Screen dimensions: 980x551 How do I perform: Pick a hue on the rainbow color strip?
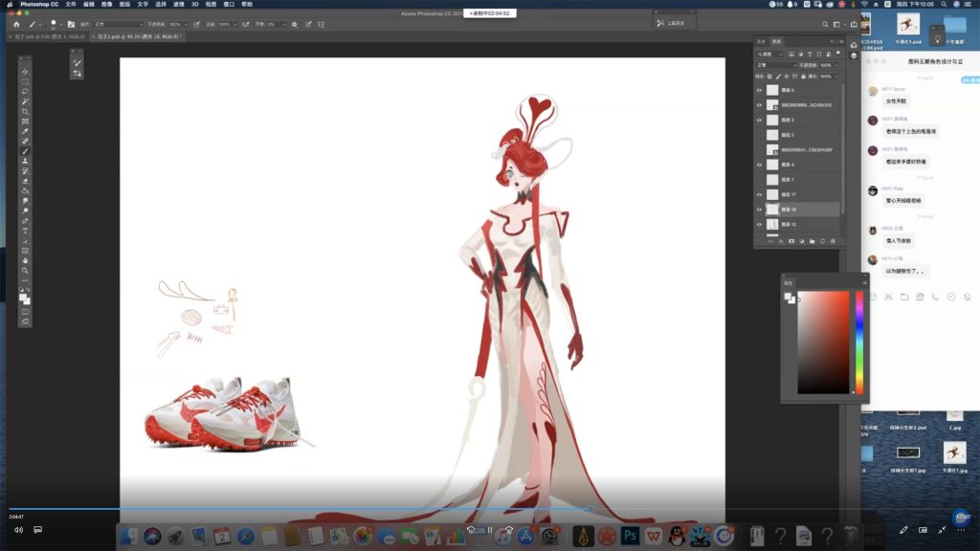click(x=858, y=340)
